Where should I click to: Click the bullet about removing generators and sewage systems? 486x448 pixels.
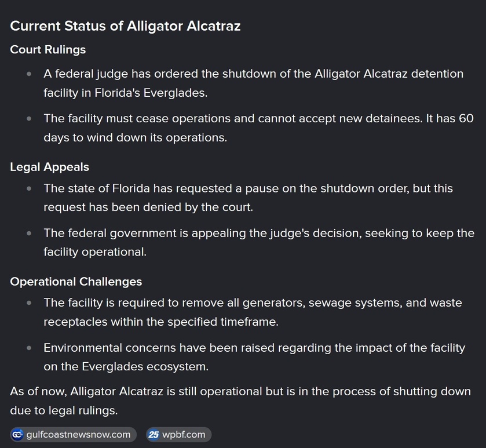(253, 312)
